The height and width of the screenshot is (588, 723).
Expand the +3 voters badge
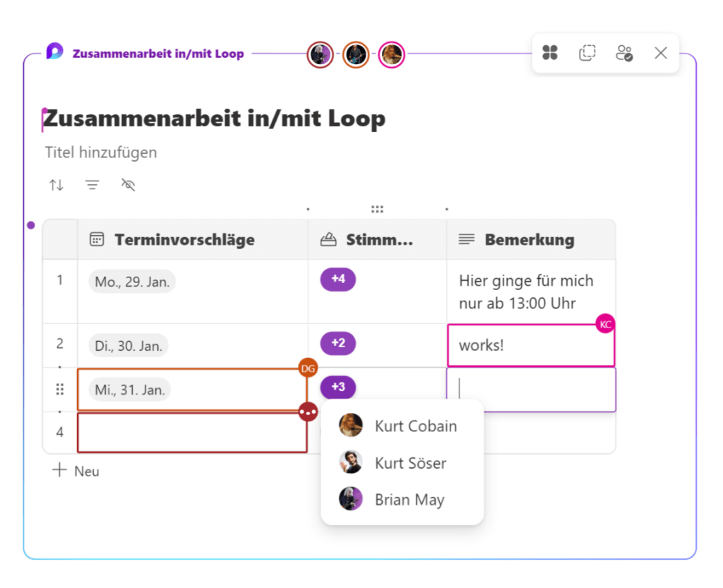pyautogui.click(x=338, y=387)
